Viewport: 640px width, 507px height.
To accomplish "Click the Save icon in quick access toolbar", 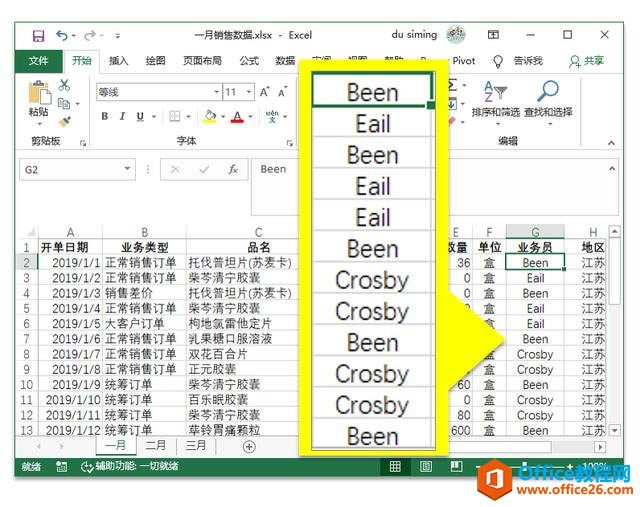I will coord(38,36).
